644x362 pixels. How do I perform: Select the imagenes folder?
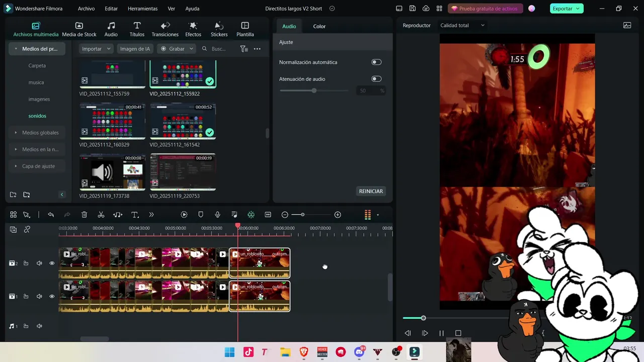(x=39, y=99)
